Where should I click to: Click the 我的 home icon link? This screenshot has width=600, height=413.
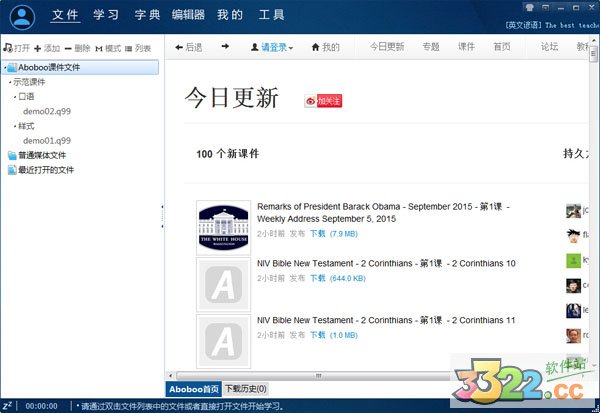(326, 47)
